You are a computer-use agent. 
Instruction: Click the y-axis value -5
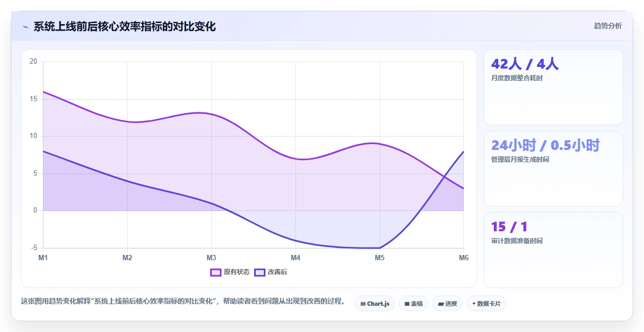(34, 248)
